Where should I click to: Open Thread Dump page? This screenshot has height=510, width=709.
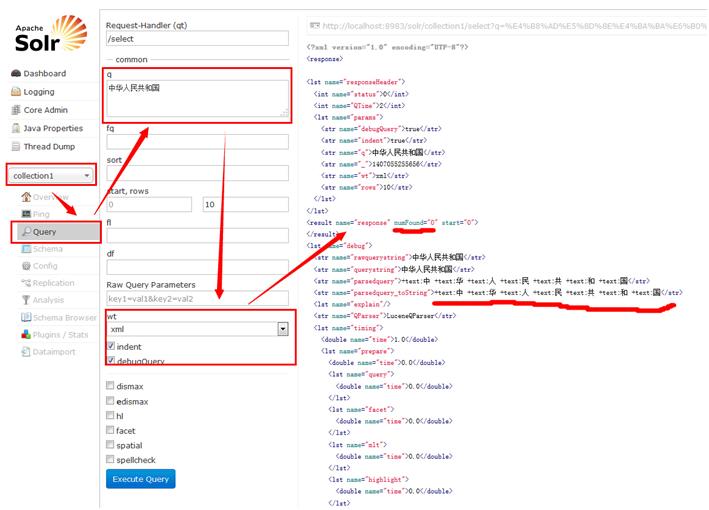click(x=49, y=146)
